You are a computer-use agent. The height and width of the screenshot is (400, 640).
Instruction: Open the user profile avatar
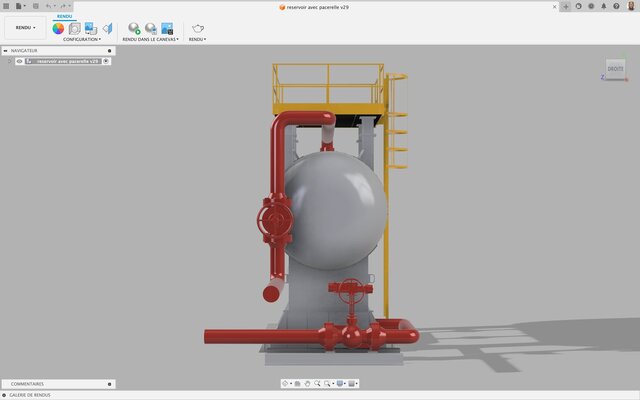(631, 6)
